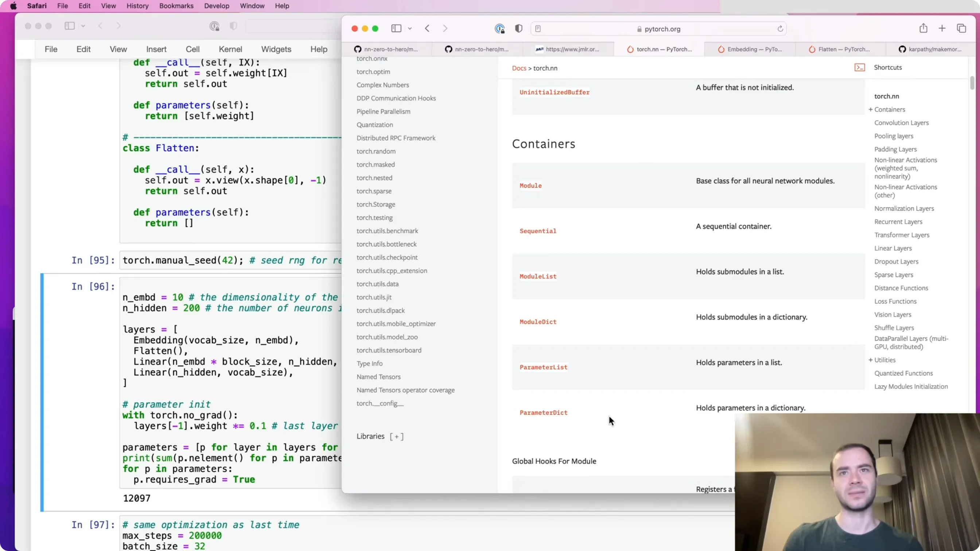Open Safari Develop menu in menu bar
The width and height of the screenshot is (980, 551).
[x=217, y=6]
